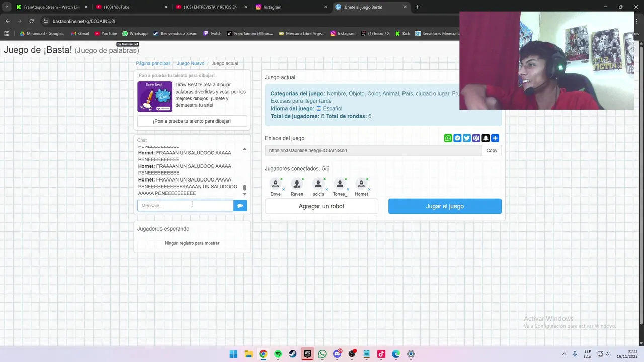This screenshot has width=644, height=362.
Task: Open Spotify from the taskbar
Action: pyautogui.click(x=278, y=354)
